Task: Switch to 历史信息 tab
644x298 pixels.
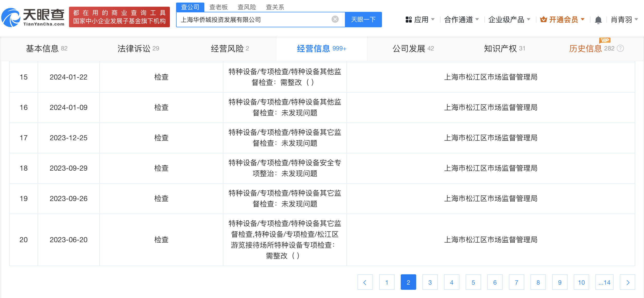Action: pos(591,48)
